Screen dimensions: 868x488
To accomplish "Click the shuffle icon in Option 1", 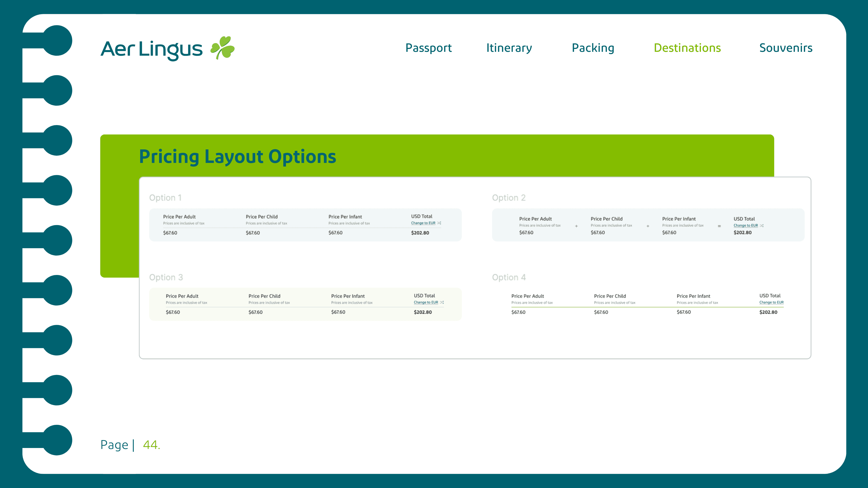I will [439, 223].
